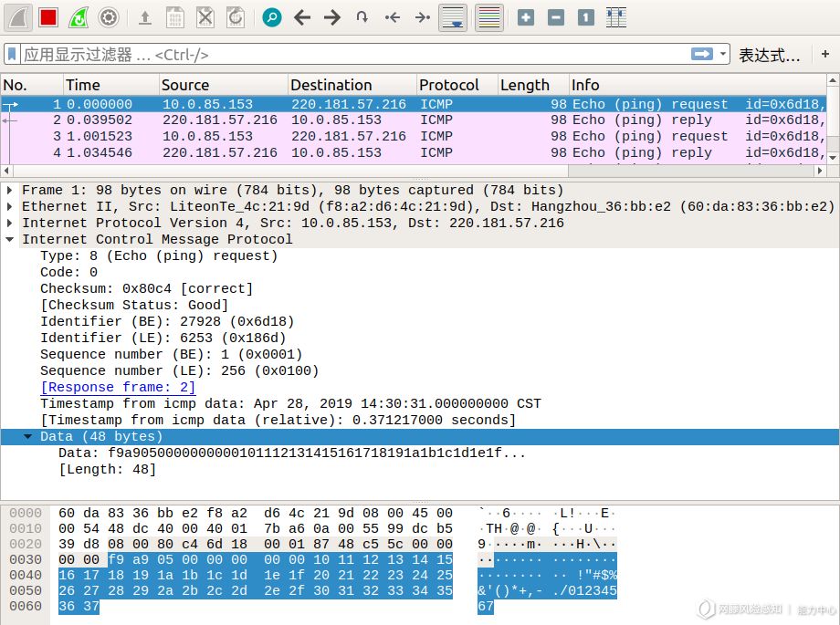The height and width of the screenshot is (625, 840).
Task: Reload the capture file icon
Action: tap(236, 17)
